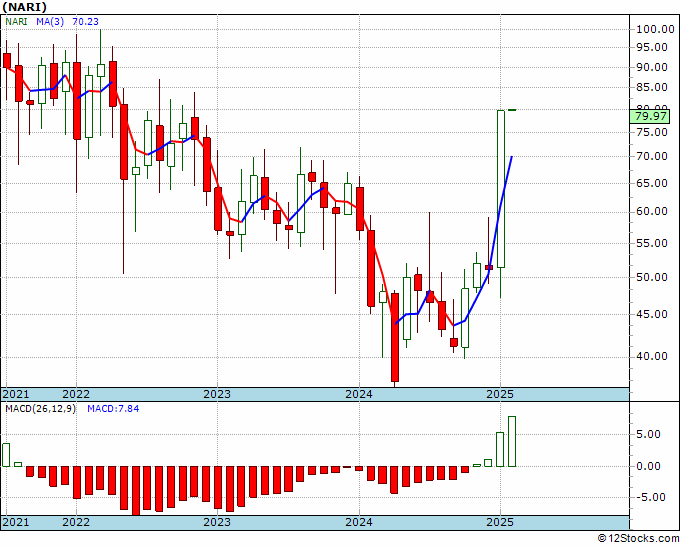Click the 55.00 price axis label
This screenshot has width=680, height=546.
[x=652, y=243]
